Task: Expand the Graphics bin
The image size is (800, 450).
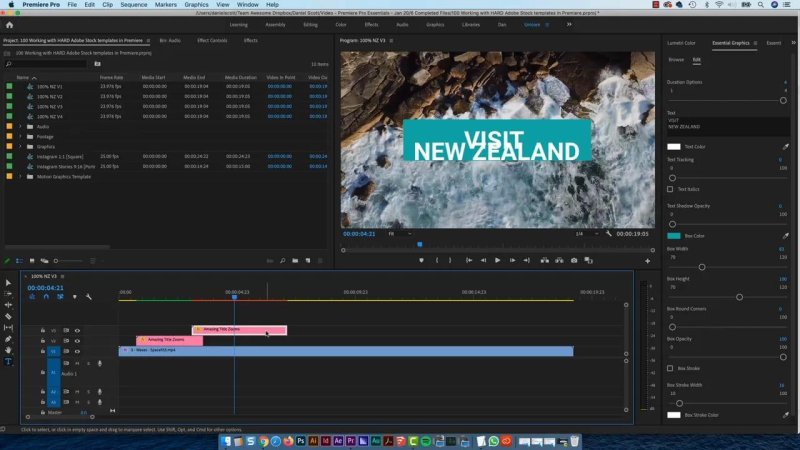Action: tap(20, 146)
